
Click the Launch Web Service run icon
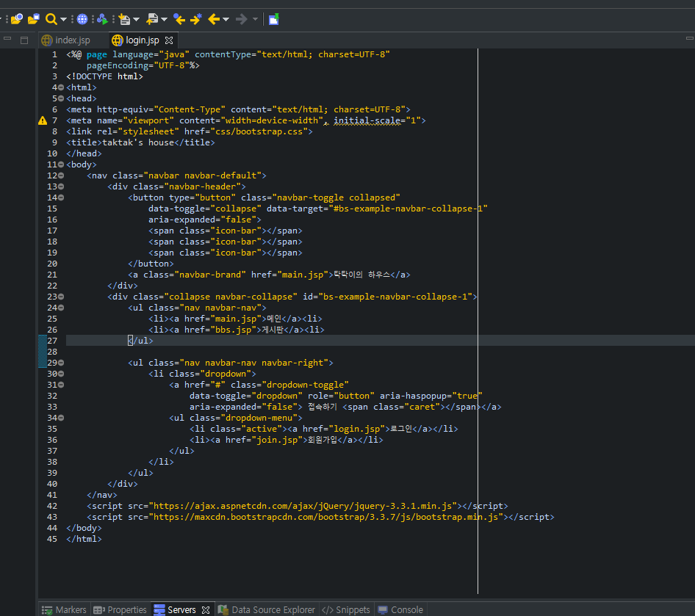pos(102,19)
